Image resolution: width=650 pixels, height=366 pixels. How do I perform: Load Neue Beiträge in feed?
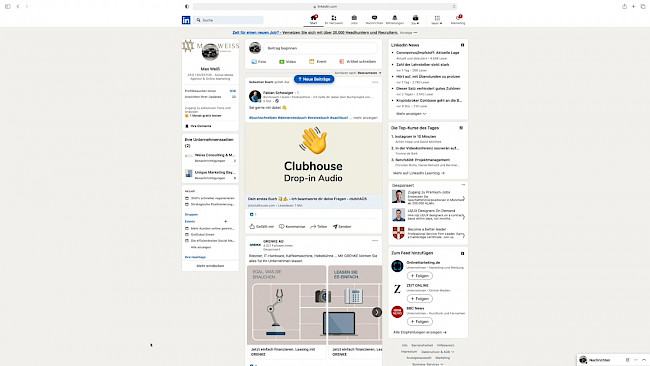(x=314, y=79)
